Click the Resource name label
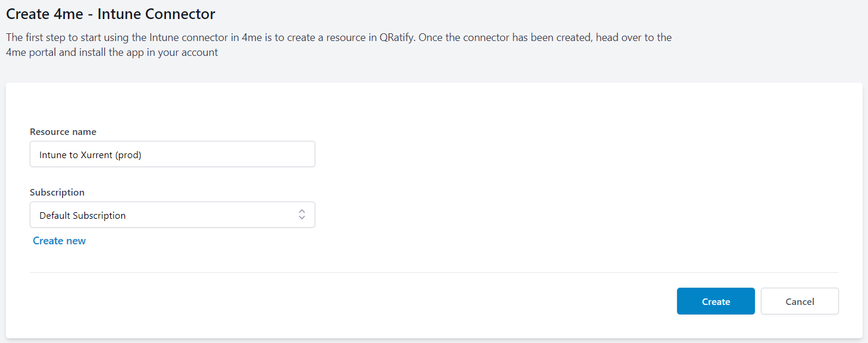The image size is (868, 343). (62, 131)
